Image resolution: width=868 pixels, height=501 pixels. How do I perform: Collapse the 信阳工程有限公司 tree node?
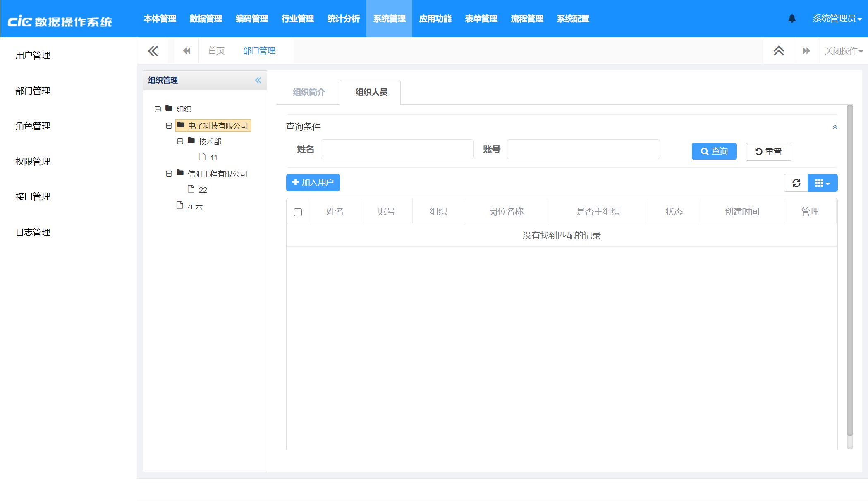tap(169, 174)
